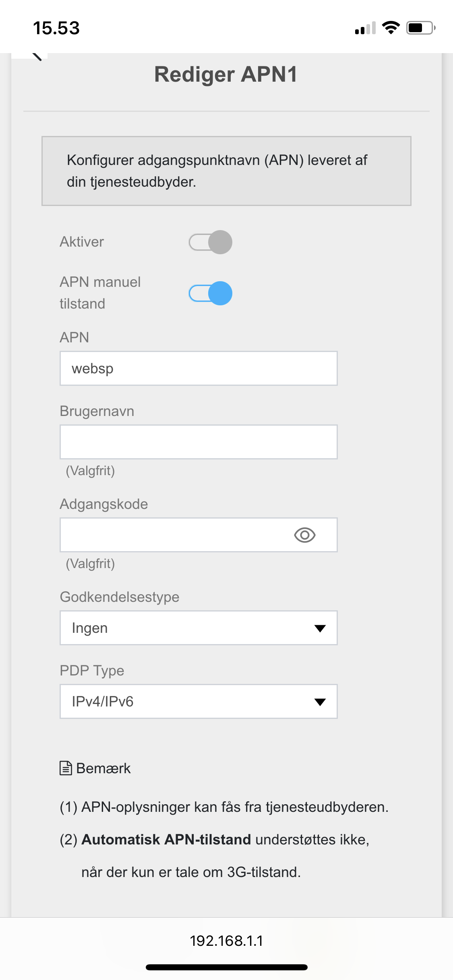453x980 pixels.
Task: Tap the battery status icon
Action: coord(420,28)
